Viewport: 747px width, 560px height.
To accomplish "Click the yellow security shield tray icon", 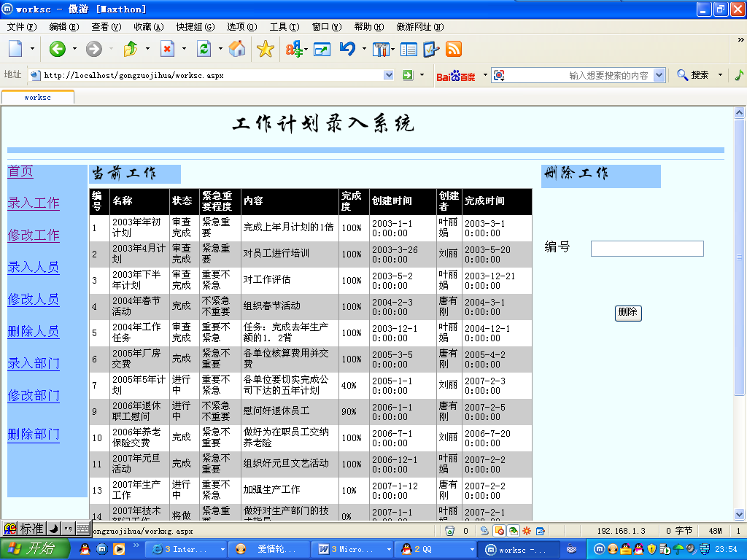I will [651, 549].
